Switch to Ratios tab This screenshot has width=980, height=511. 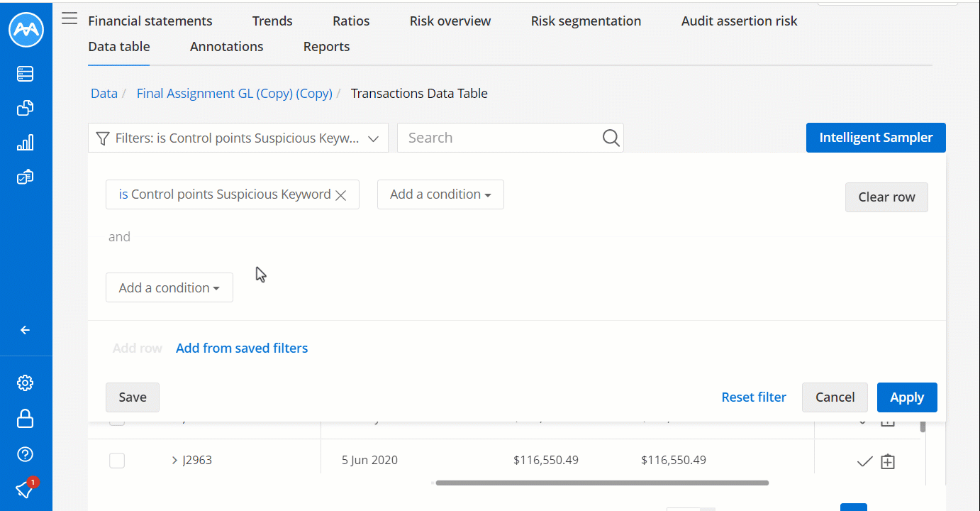pos(351,21)
